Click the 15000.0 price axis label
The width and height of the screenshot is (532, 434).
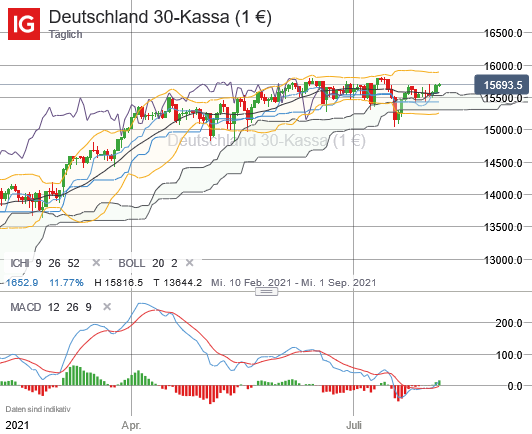[503, 130]
